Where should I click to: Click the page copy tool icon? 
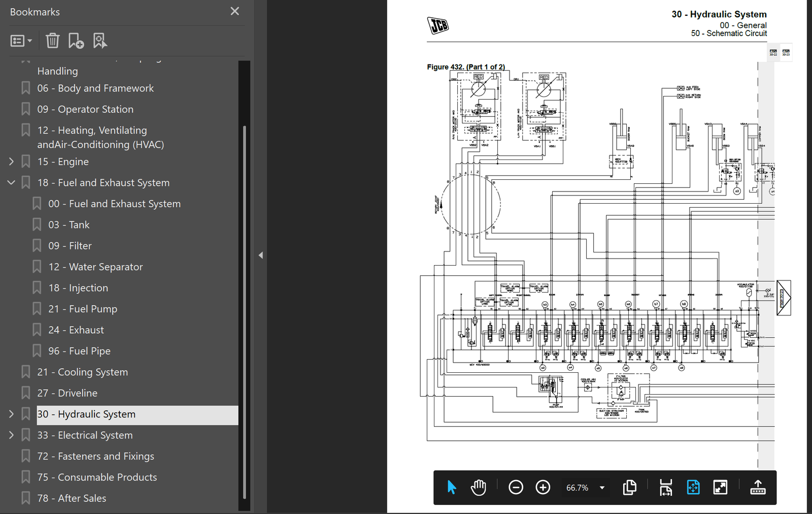pos(629,488)
